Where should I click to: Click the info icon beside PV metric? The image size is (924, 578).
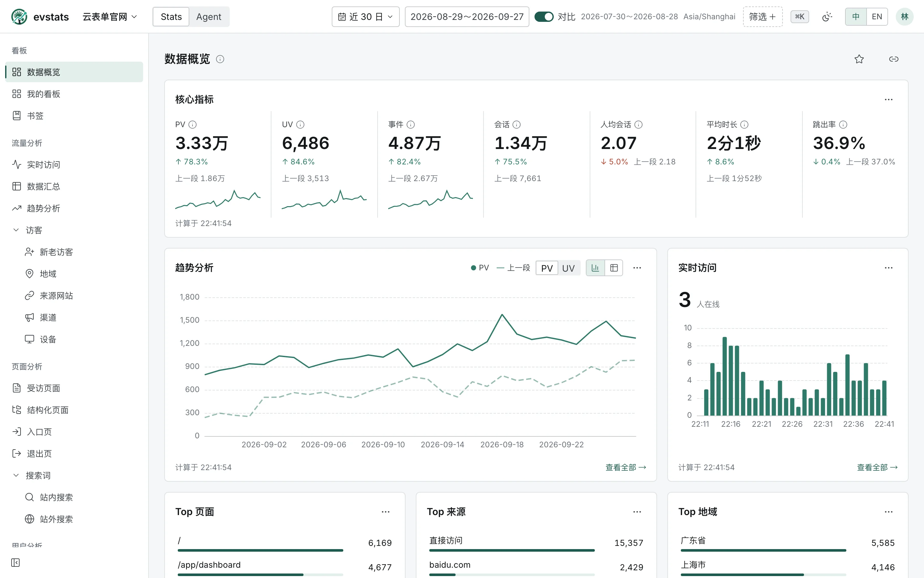193,125
